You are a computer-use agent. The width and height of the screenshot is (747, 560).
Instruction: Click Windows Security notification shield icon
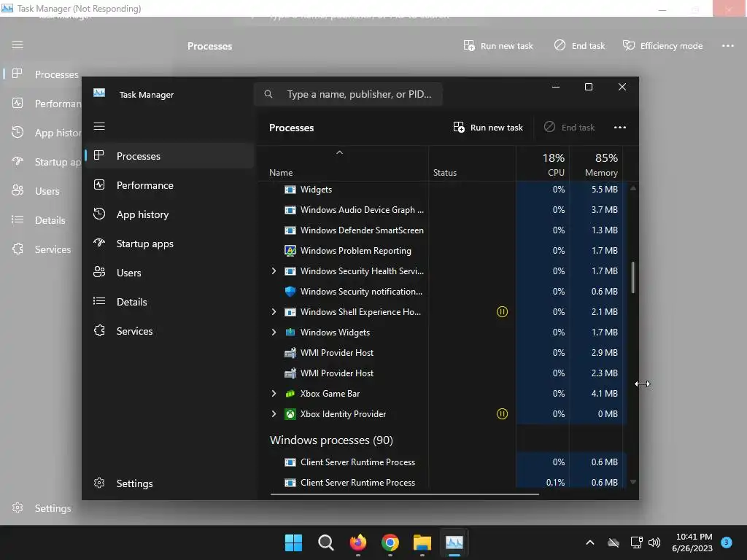[x=290, y=292]
